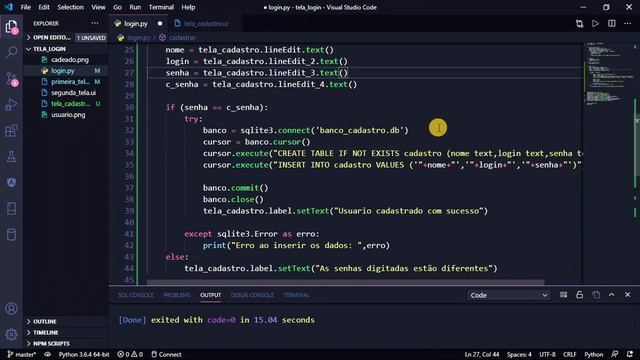Open editor More Actions ellipsis
Viewport: 640px width, 360px height.
[x=627, y=24]
